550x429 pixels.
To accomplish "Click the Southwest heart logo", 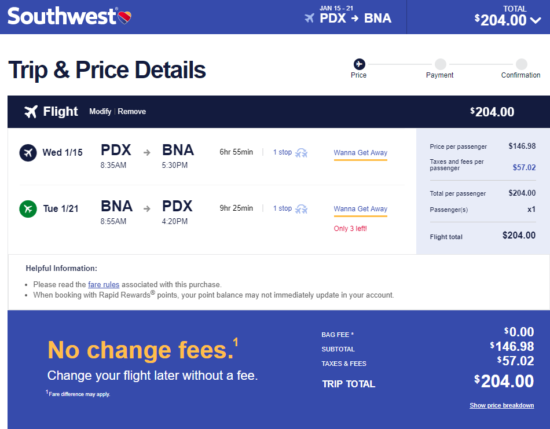I will coord(125,17).
